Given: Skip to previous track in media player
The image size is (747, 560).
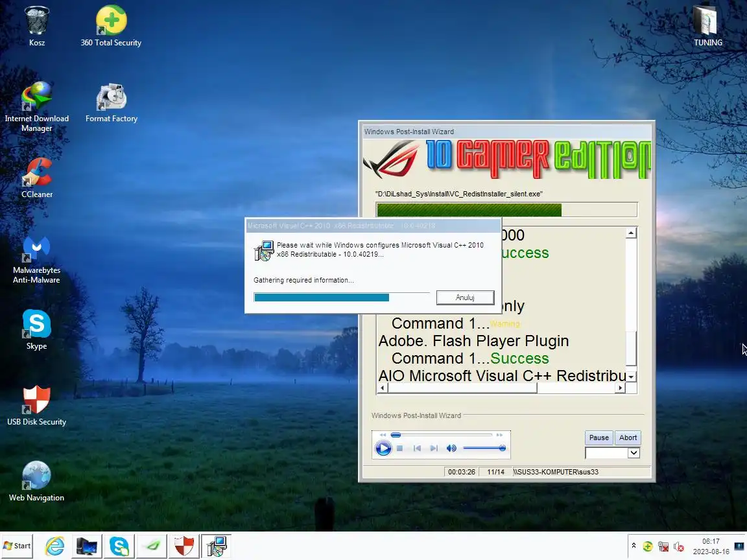Looking at the screenshot, I should click(417, 448).
